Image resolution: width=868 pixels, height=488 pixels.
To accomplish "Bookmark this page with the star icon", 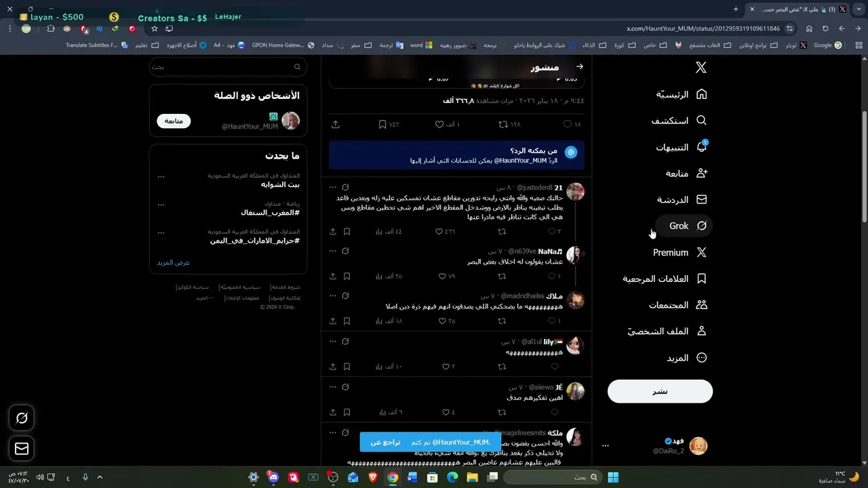I will pos(155,28).
